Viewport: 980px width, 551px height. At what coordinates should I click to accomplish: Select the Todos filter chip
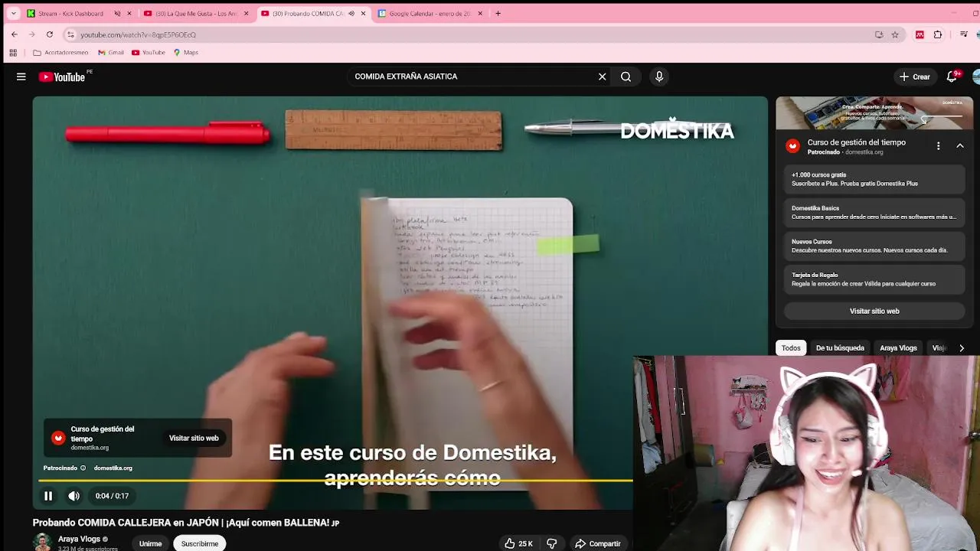click(791, 347)
